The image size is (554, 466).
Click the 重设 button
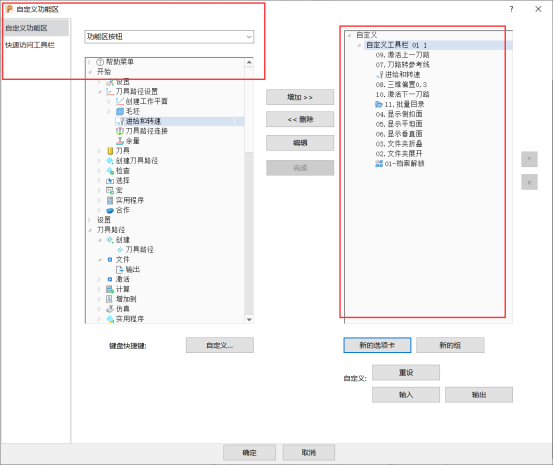point(406,373)
